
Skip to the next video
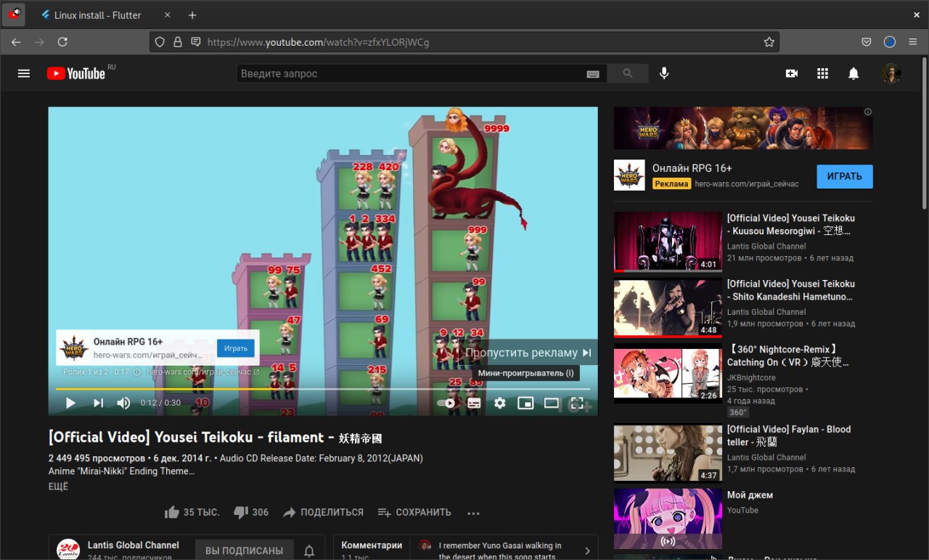tap(98, 403)
